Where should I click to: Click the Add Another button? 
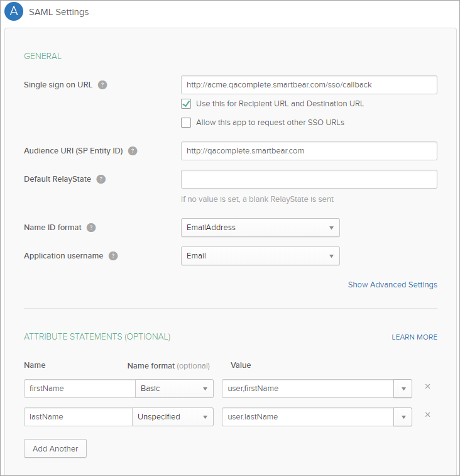tap(55, 449)
